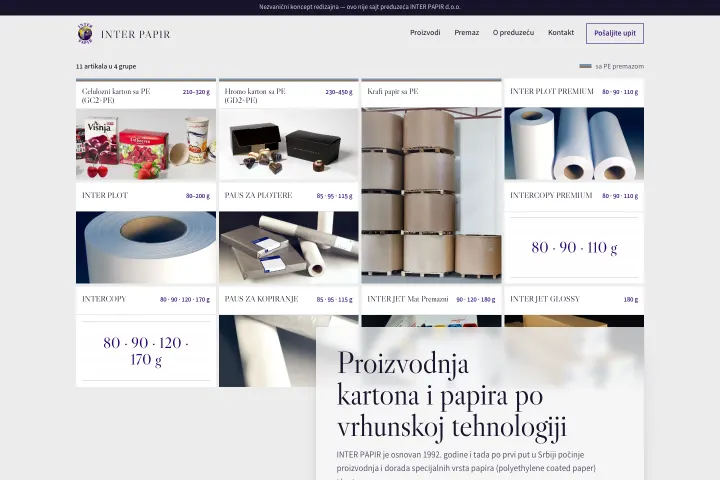The height and width of the screenshot is (480, 720).
Task: Click the sa PE premazom legend swatch
Action: coord(585,66)
